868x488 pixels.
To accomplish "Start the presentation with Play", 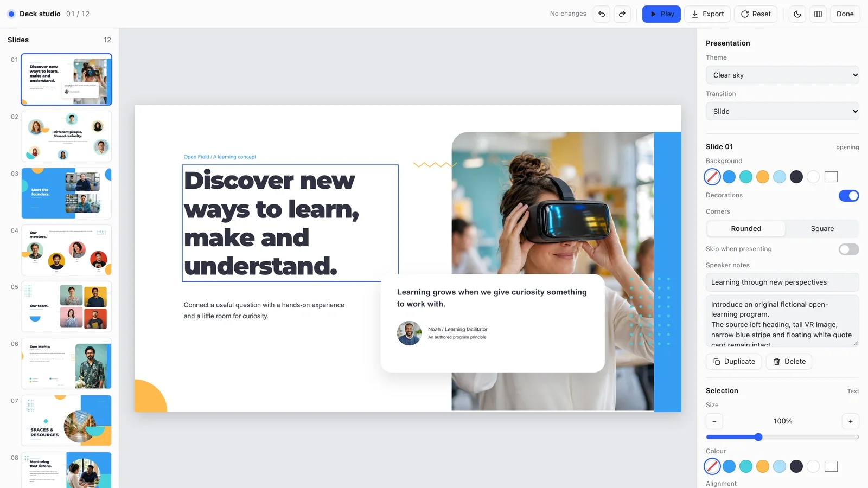I will click(x=661, y=14).
